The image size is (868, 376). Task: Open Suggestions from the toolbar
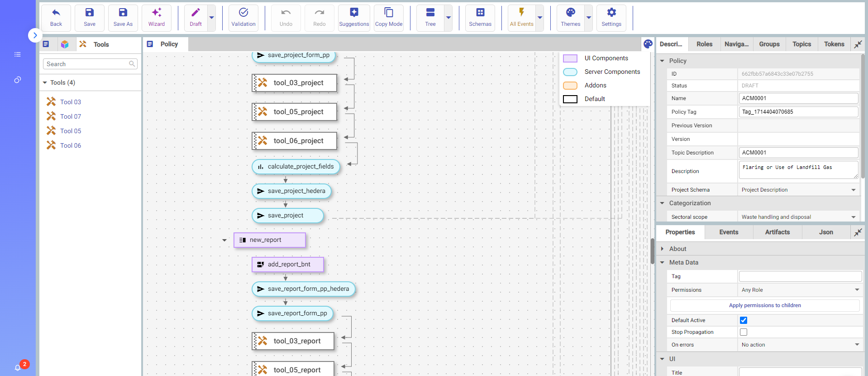[x=354, y=18]
